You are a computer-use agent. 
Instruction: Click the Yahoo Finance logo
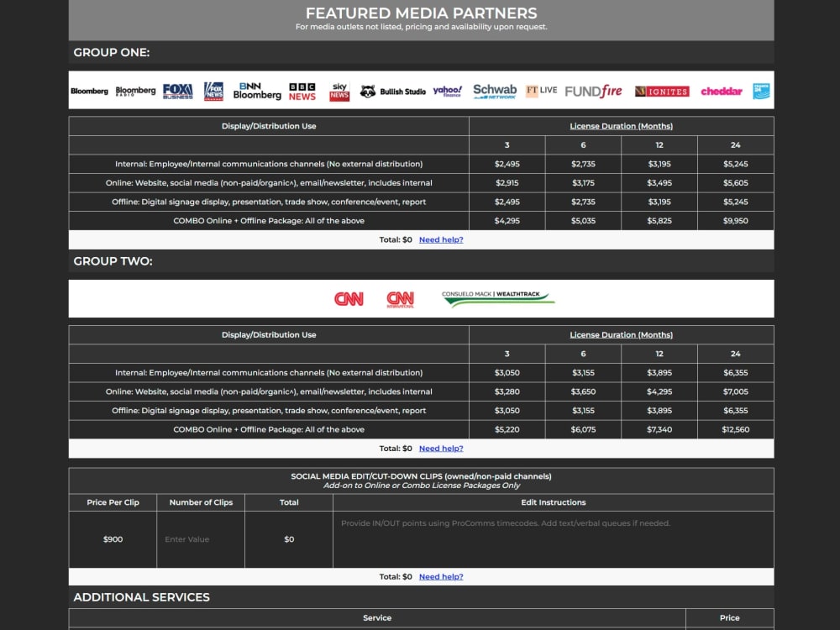(x=448, y=91)
